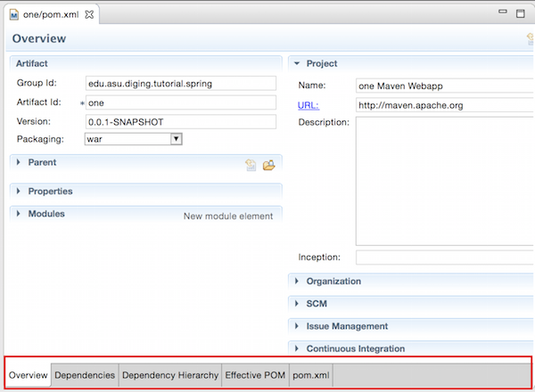Click the Version: label
Screen dimensions: 535x392
(x=34, y=121)
